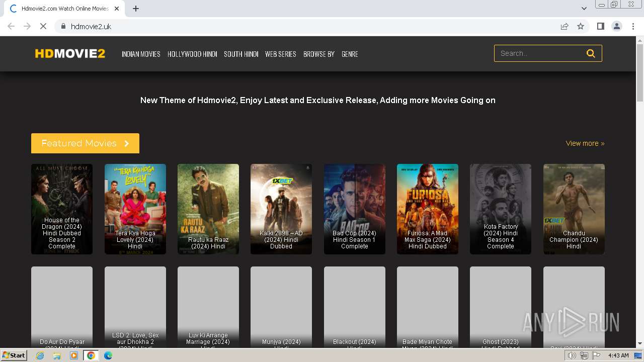Viewport: 644px width, 362px height.
Task: Launch Microsoft Edge from taskbar
Action: pos(108,355)
